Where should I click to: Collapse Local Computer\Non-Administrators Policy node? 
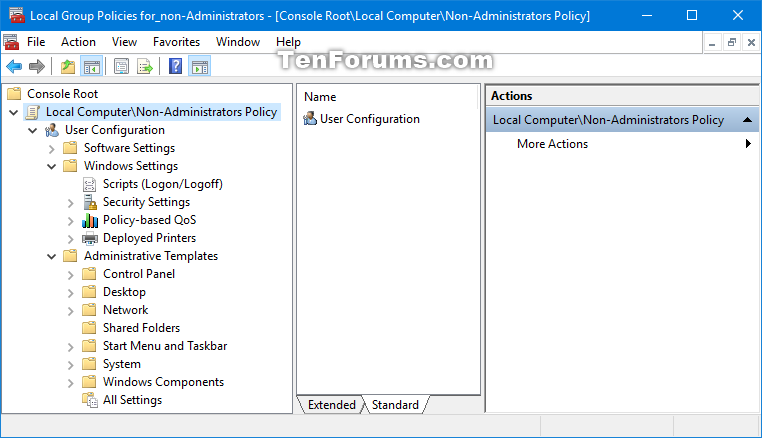coord(14,112)
